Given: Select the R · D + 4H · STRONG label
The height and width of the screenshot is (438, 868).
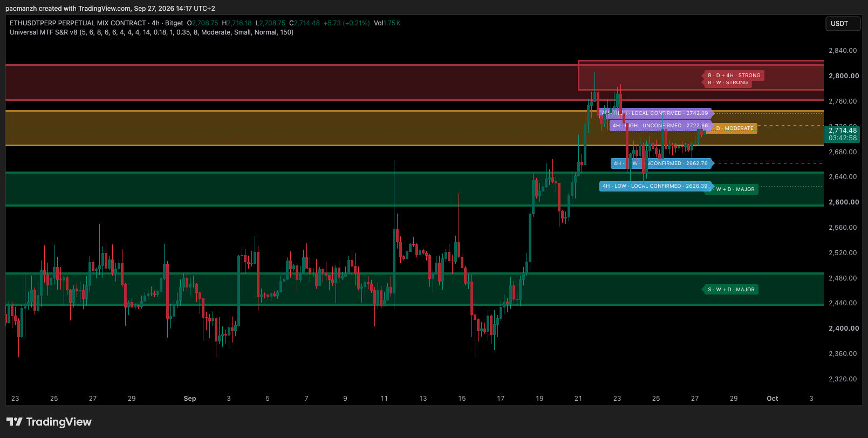Looking at the screenshot, I should [x=734, y=76].
